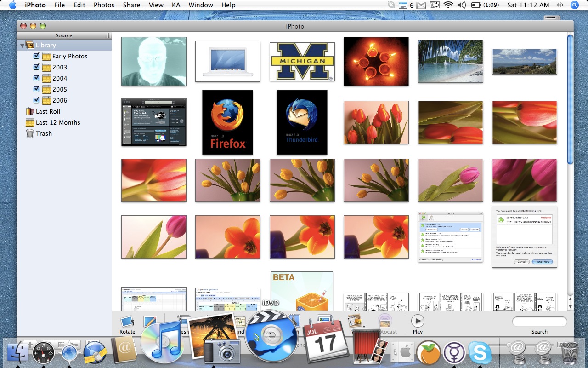Open Finder from the Dock

point(17,352)
